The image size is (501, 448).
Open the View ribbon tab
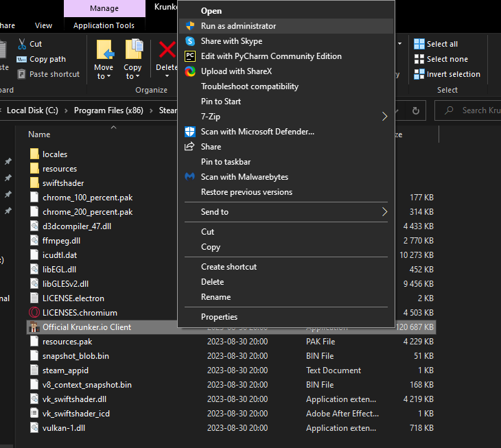43,25
